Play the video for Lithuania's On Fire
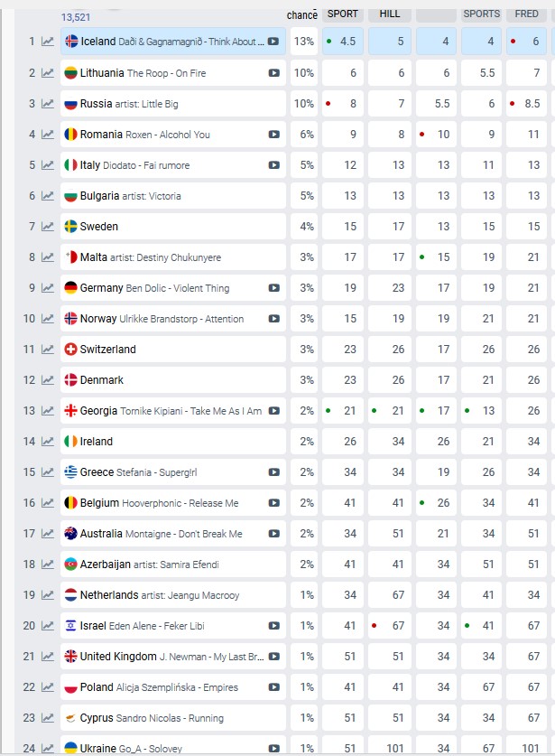The height and width of the screenshot is (756, 555). (x=273, y=73)
